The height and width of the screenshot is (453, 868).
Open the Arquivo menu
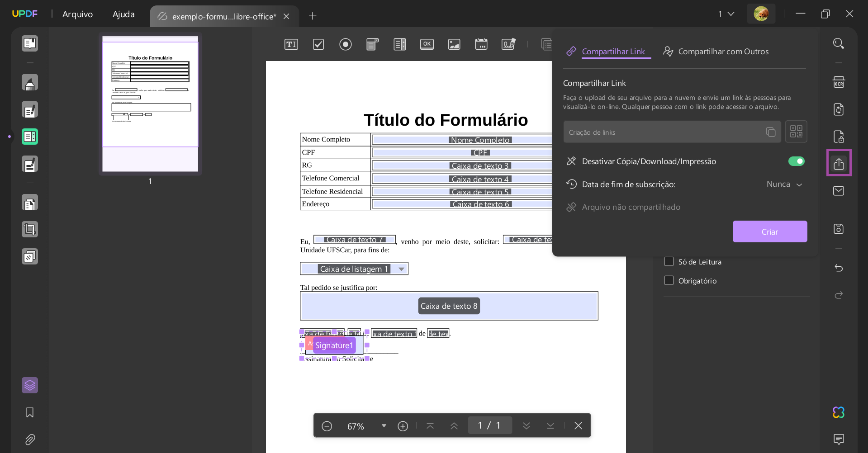77,14
